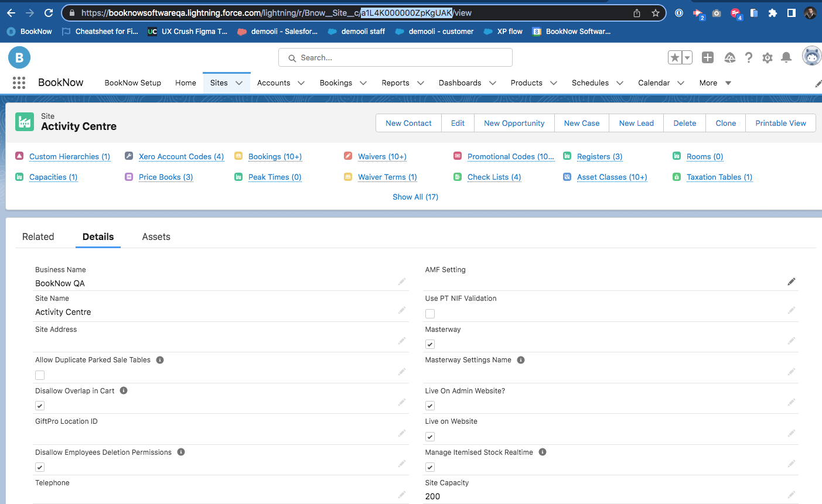Open the Trailhead guidance center icon
Screen dimensions: 822x504
(x=730, y=57)
